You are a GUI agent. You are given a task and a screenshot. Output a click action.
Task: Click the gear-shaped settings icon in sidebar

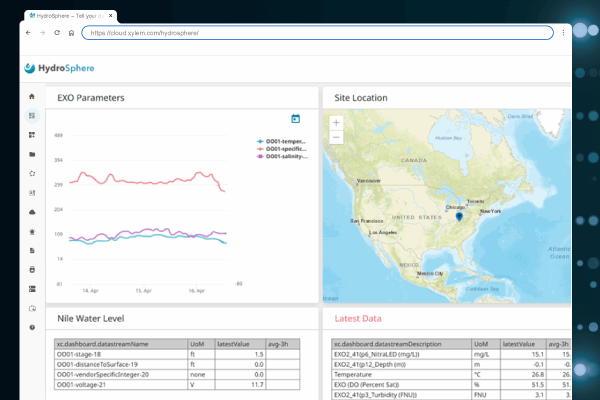pos(32,173)
